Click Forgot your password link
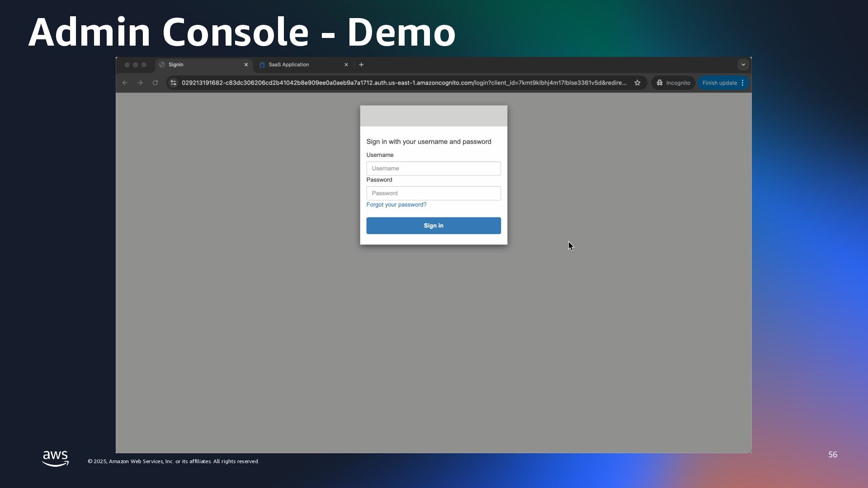The width and height of the screenshot is (868, 488). pos(396,205)
